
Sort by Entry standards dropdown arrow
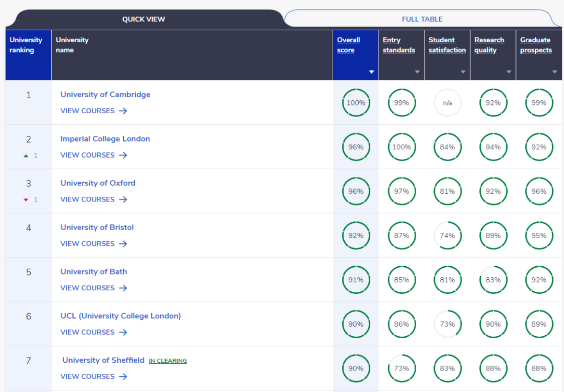(x=417, y=72)
